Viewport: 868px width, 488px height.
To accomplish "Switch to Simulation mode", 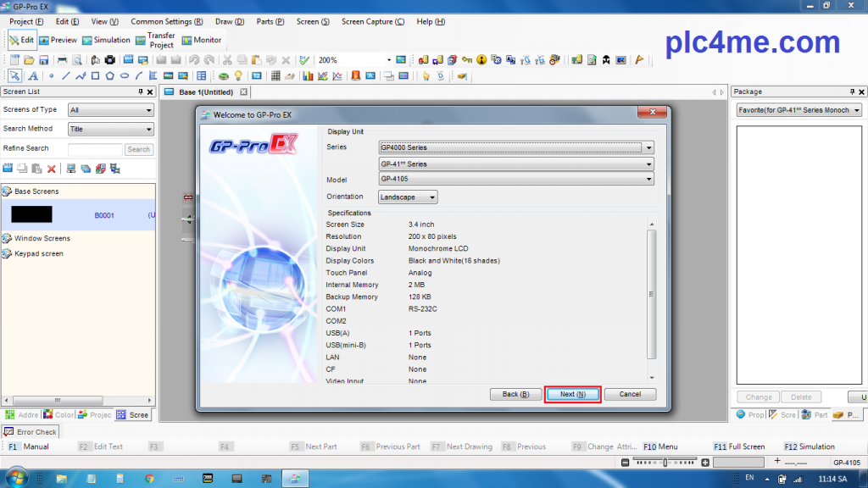I will (106, 40).
